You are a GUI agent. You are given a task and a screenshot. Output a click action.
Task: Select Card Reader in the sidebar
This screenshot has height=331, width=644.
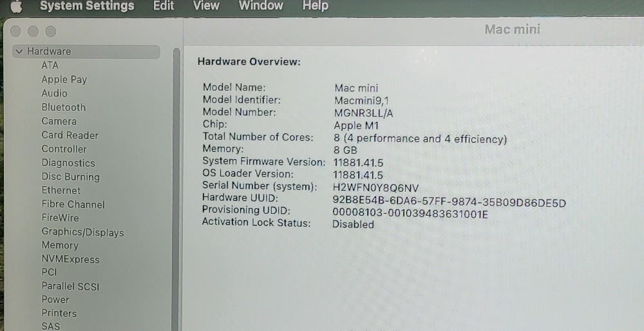coord(70,135)
